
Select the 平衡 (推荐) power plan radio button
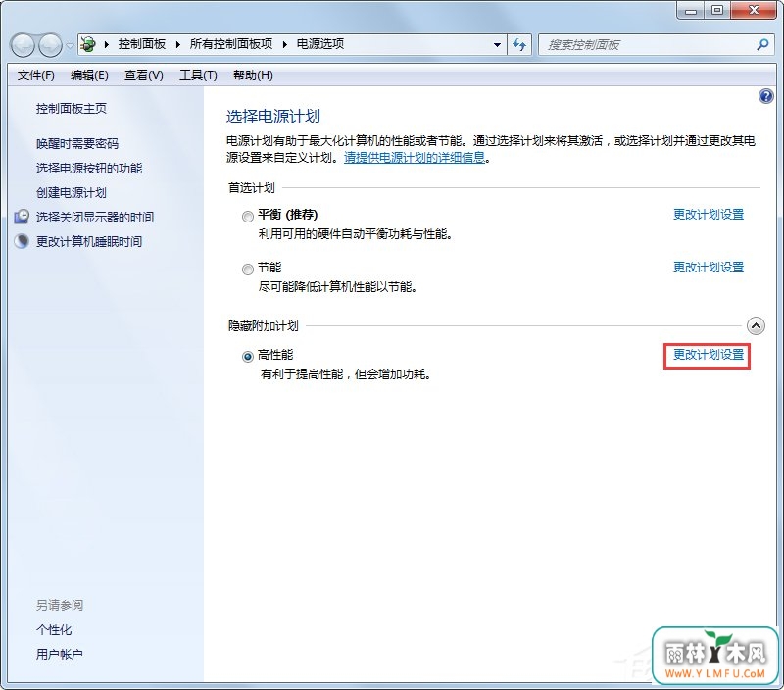pos(248,217)
